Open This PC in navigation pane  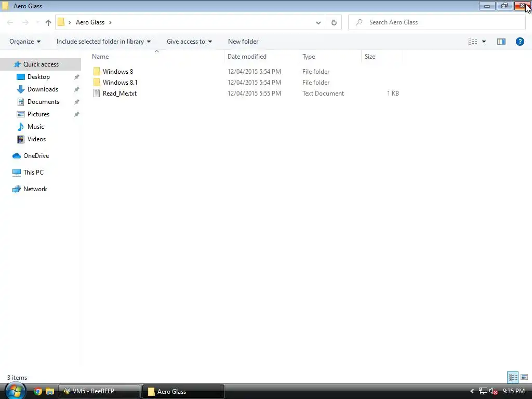(33, 172)
